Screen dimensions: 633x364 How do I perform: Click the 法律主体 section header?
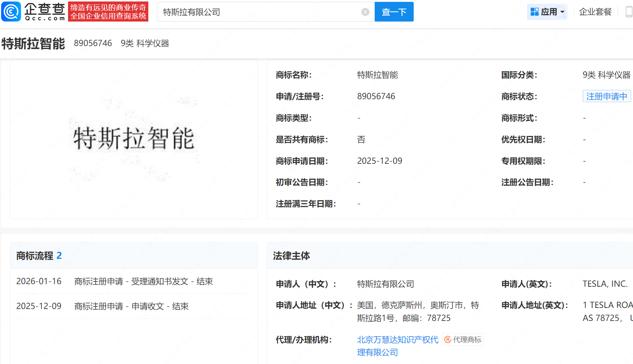[x=291, y=256]
